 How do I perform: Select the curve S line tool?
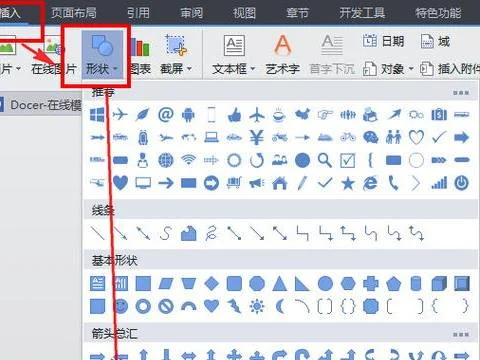[x=166, y=233]
